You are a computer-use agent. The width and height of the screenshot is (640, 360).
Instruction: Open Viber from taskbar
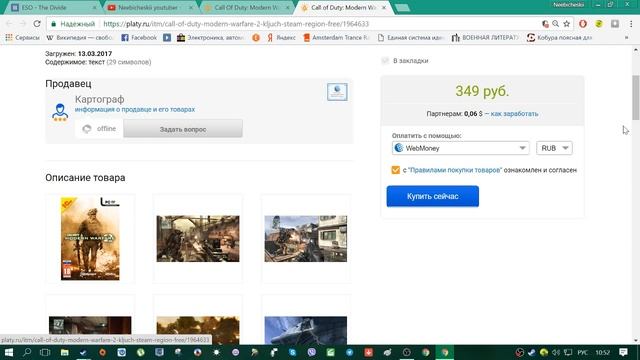point(311,352)
